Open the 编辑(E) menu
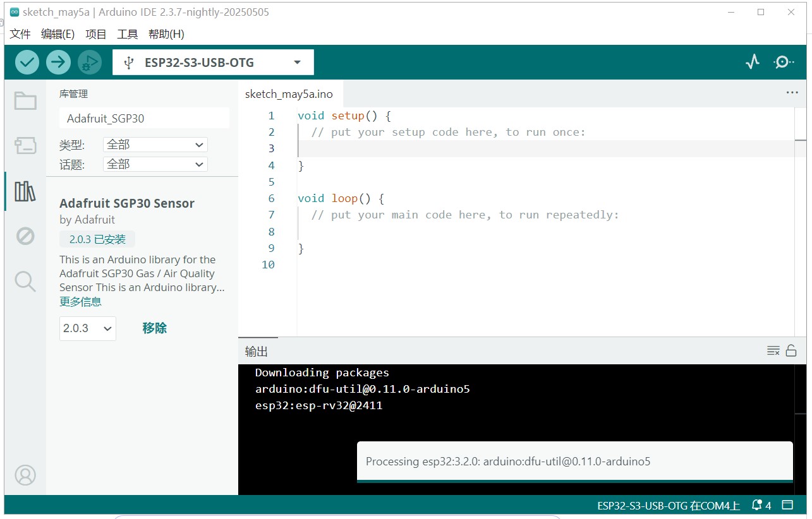 [x=58, y=34]
